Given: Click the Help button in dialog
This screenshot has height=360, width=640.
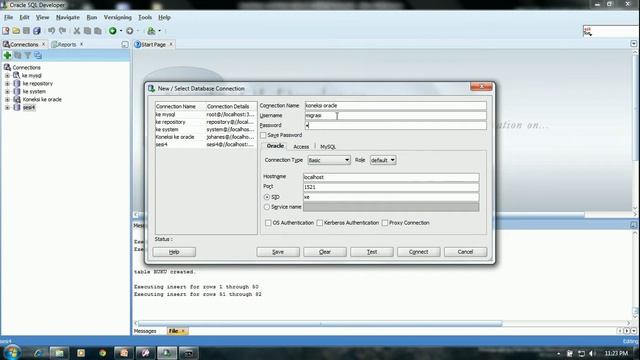Looking at the screenshot, I should 174,252.
